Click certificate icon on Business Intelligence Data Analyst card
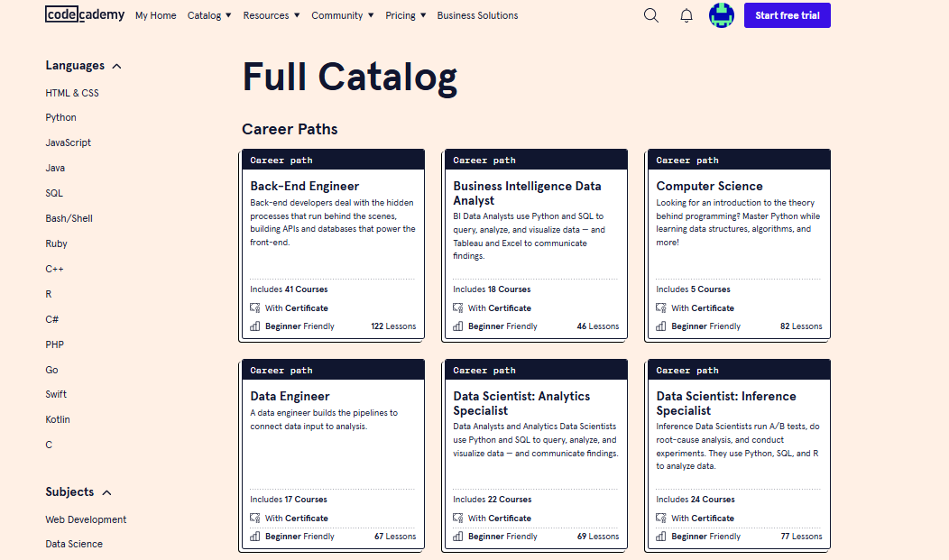Image resolution: width=949 pixels, height=560 pixels. pyautogui.click(x=458, y=308)
